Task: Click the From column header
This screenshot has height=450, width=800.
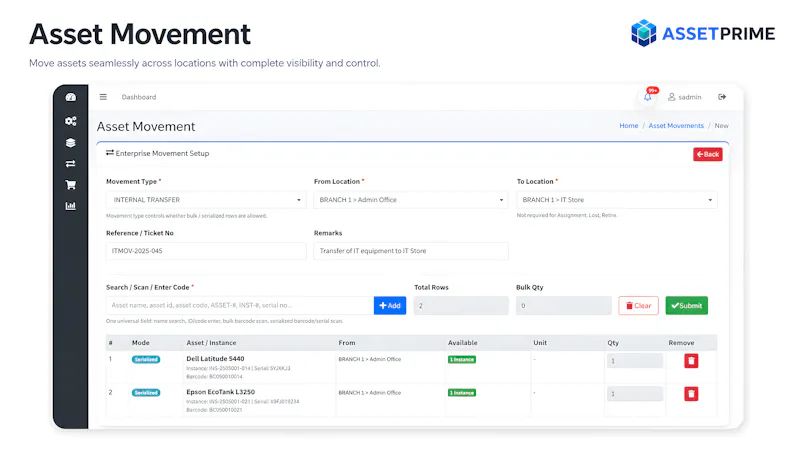Action: tap(347, 343)
